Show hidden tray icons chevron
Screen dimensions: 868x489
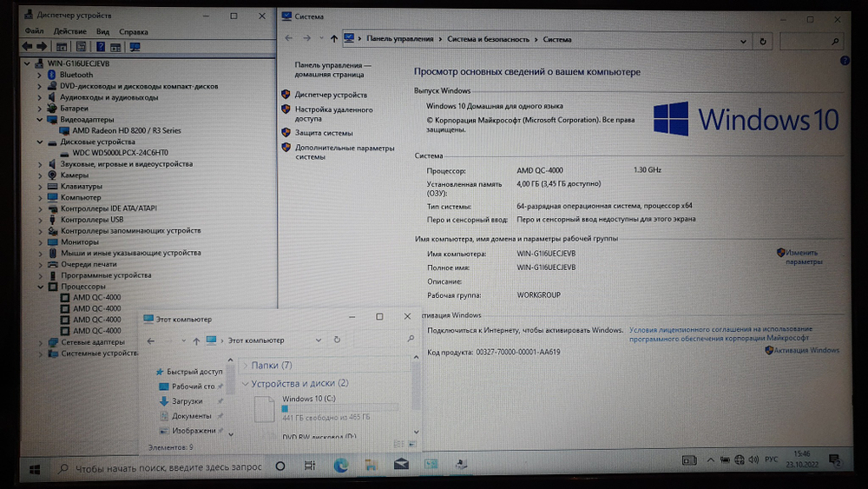(710, 459)
